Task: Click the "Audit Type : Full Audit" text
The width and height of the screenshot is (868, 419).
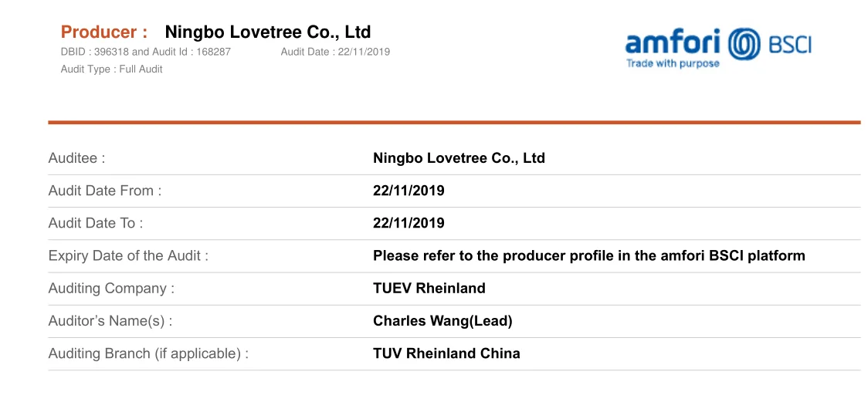Action: coord(111,69)
